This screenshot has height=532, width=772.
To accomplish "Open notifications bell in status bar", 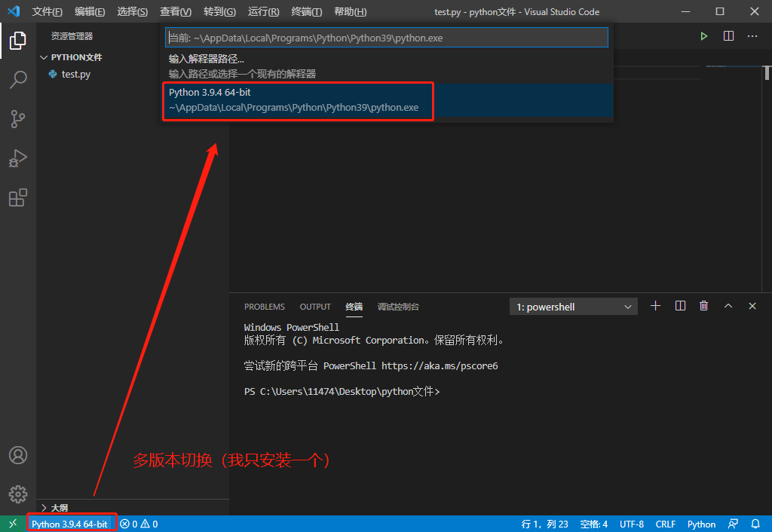I will tap(755, 524).
